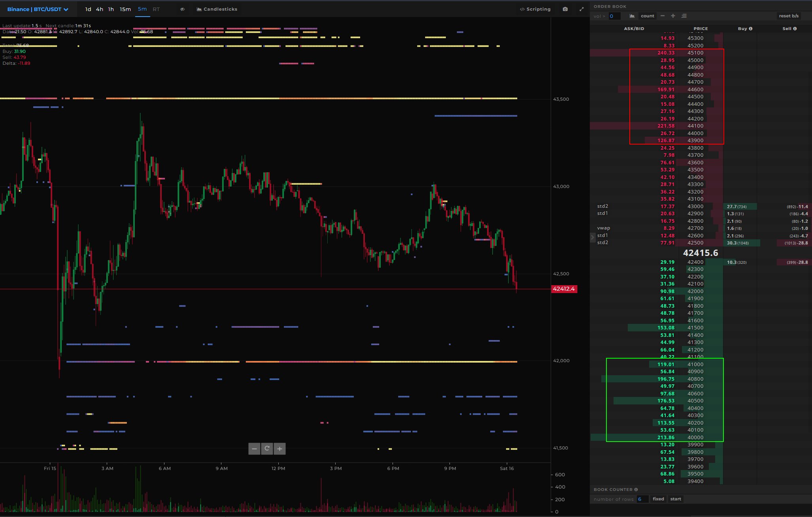Open the Scripting panel
This screenshot has width=812, height=517.
click(x=534, y=9)
